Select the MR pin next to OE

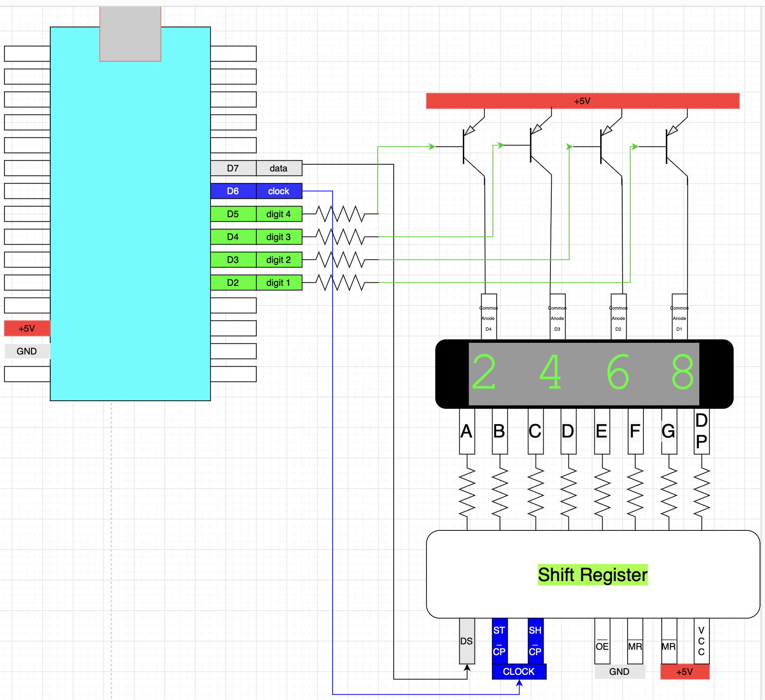point(635,641)
